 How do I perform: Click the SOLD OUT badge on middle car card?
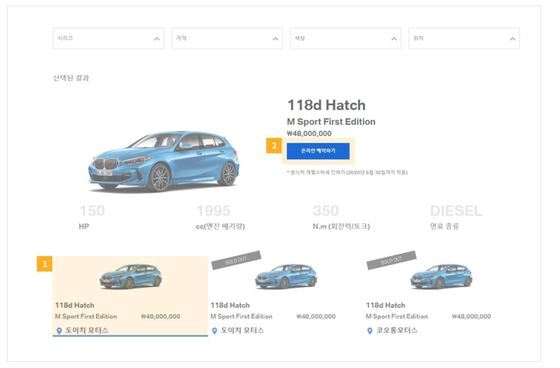point(236,260)
